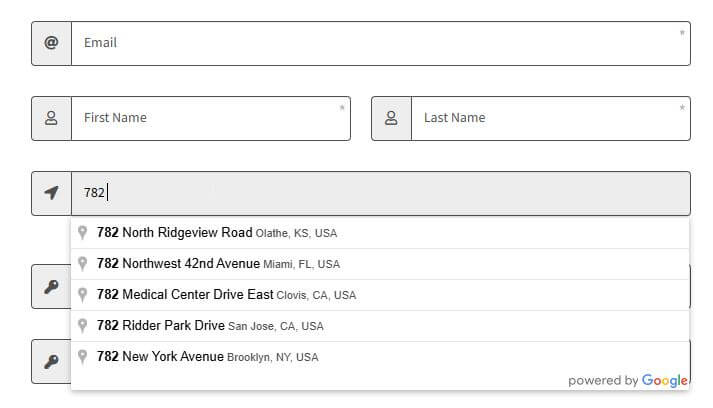Click the lower key password icon
Image resolution: width=713 pixels, height=408 pixels.
click(x=51, y=362)
